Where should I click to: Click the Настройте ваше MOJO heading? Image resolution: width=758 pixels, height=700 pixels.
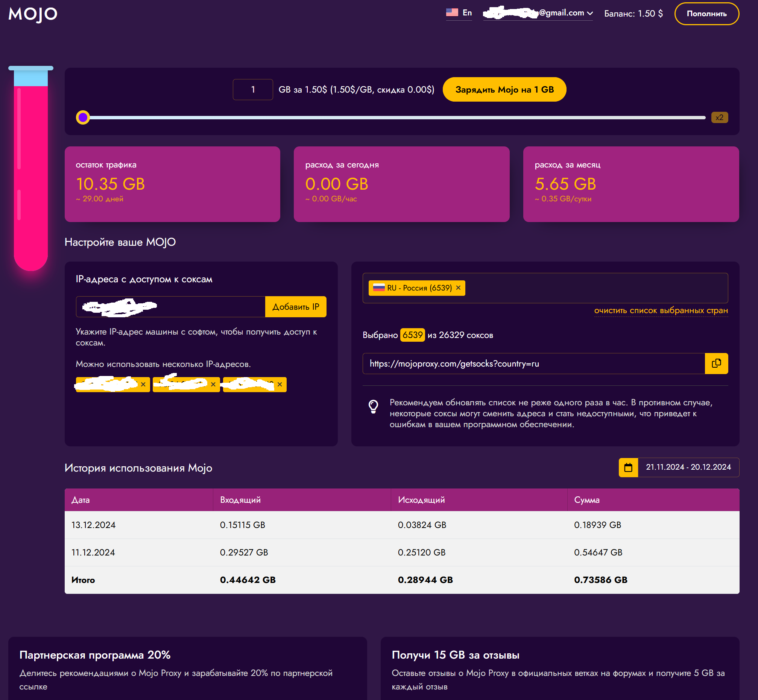[120, 242]
